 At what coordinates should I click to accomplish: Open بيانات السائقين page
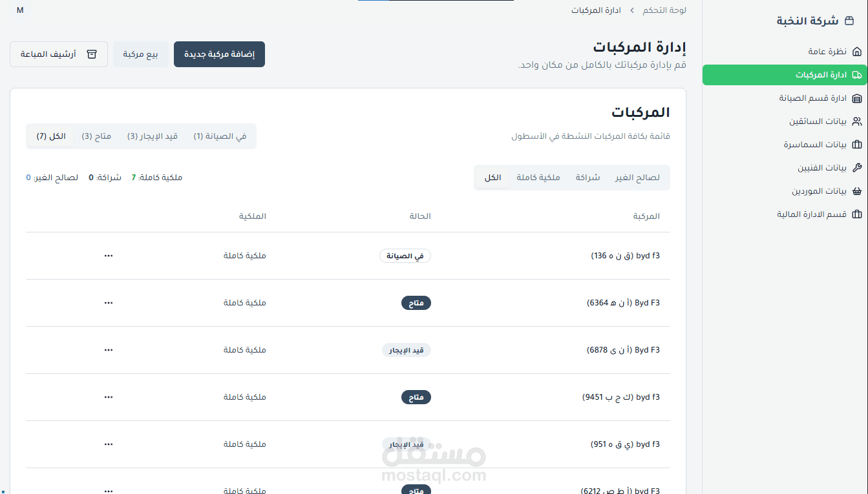point(785,121)
